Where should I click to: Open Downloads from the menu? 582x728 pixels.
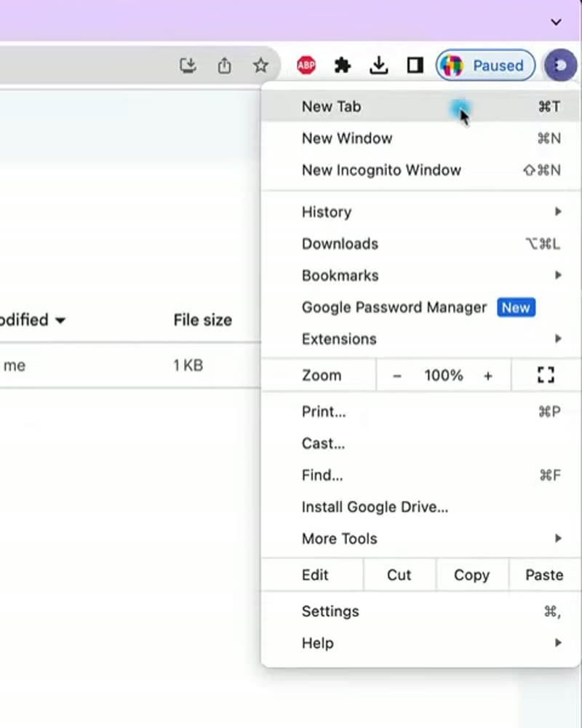pos(421,244)
